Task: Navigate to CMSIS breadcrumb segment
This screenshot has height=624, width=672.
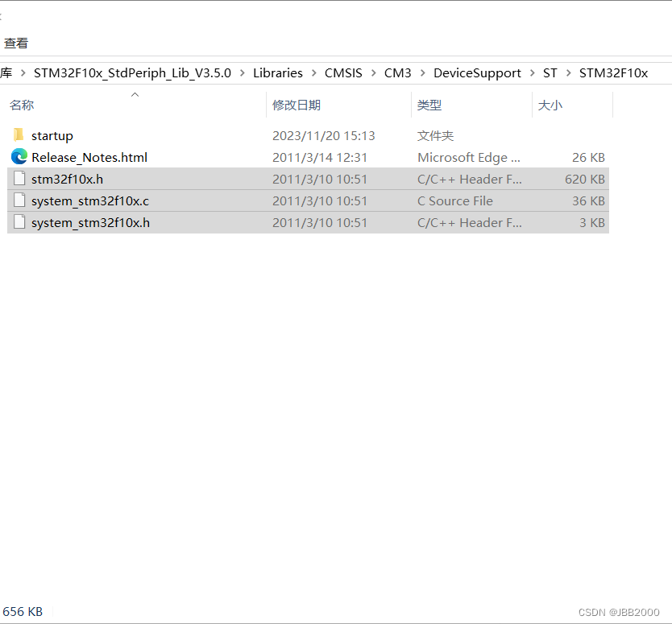Action: point(343,73)
